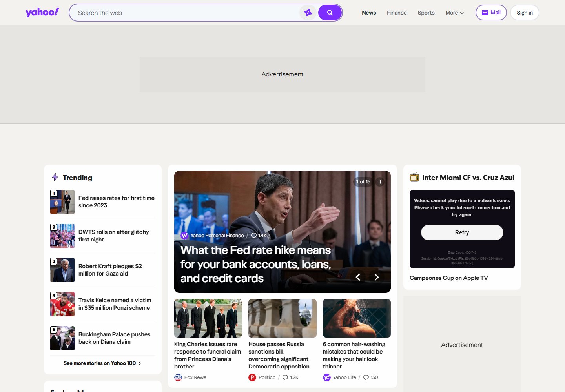
Task: Open Fed raises rates thumbnail
Action: click(x=62, y=202)
